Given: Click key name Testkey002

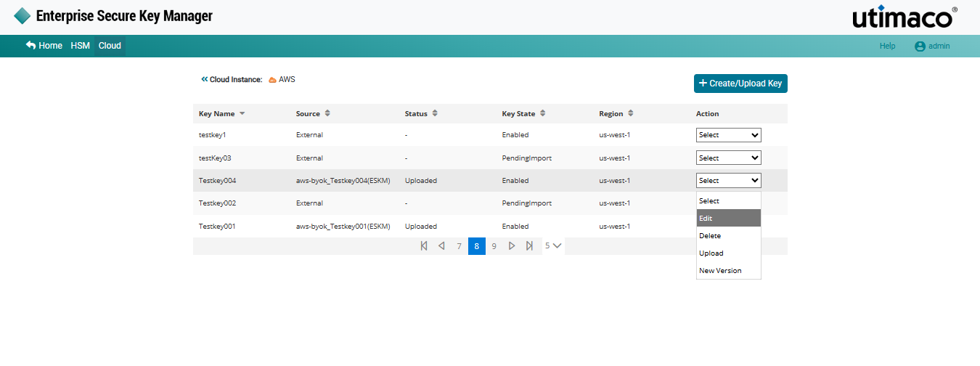Looking at the screenshot, I should click(x=217, y=203).
